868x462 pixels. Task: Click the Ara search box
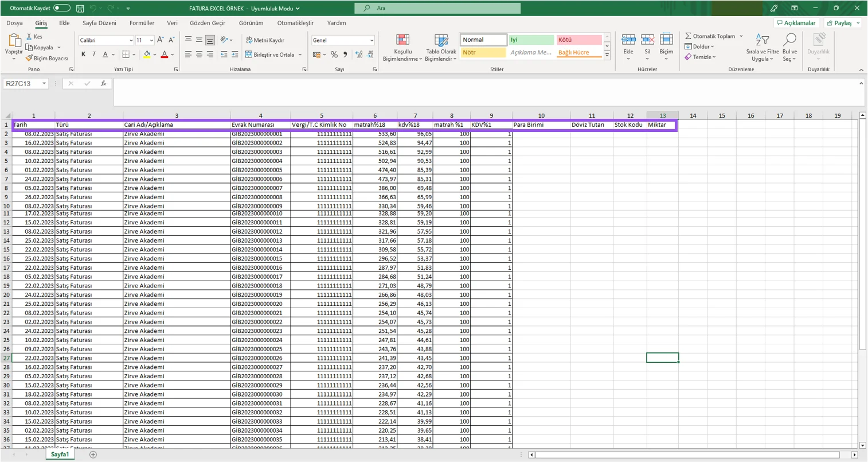point(437,8)
